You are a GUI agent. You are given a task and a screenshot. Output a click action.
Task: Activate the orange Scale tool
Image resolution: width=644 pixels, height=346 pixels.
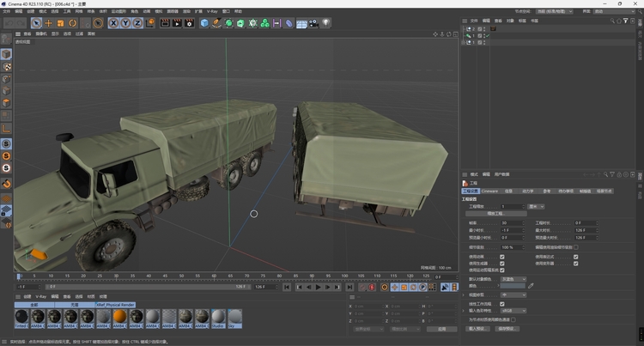coord(60,23)
